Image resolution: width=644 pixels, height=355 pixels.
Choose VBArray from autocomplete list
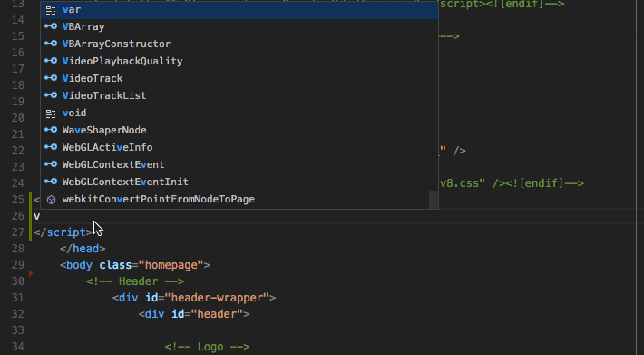tap(239, 26)
